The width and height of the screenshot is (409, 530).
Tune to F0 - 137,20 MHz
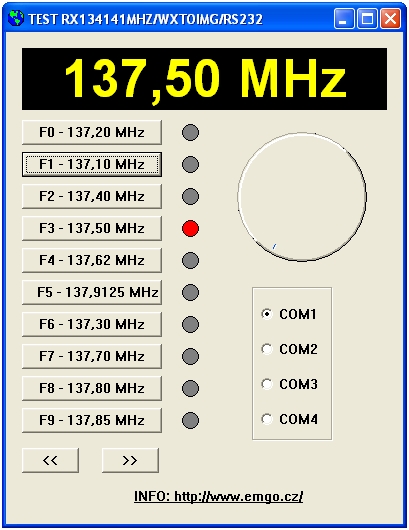[92, 132]
